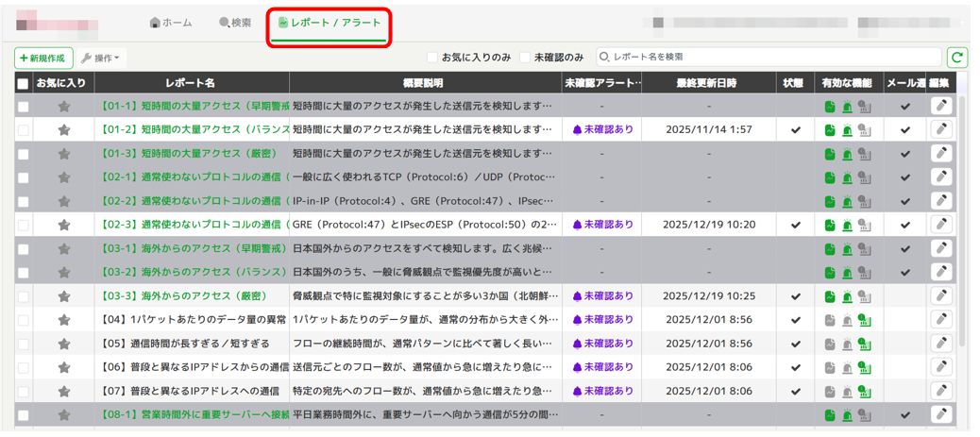Select the checkbox for report 【01-1】
Image resolution: width=980 pixels, height=437 pixels.
pos(23,107)
